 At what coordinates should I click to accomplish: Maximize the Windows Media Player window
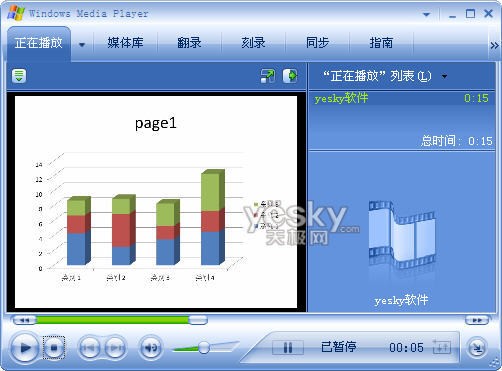point(470,14)
